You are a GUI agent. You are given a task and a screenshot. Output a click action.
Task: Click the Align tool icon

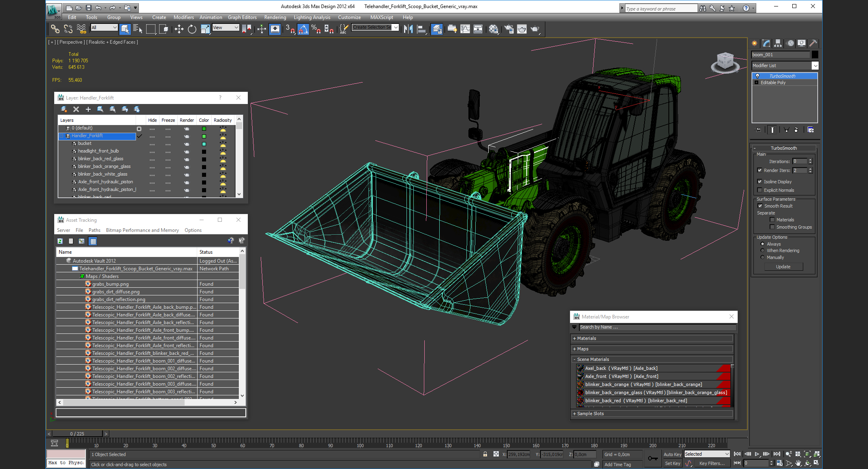tap(421, 29)
